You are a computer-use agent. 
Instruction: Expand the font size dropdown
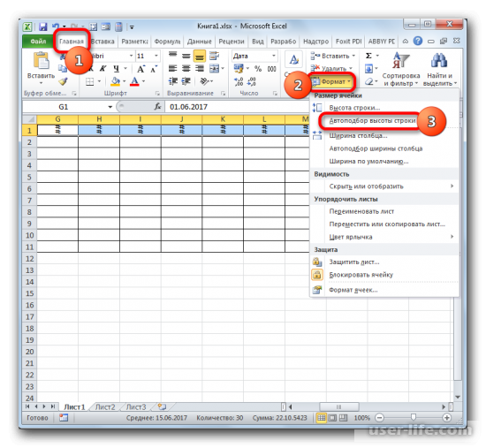156,56
